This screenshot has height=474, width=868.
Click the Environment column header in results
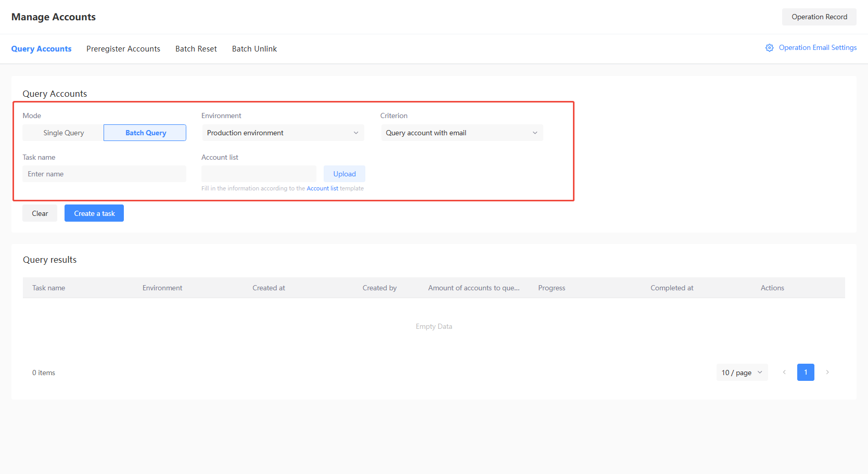coord(162,288)
